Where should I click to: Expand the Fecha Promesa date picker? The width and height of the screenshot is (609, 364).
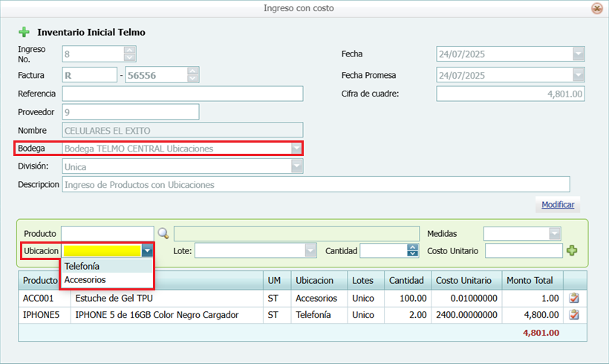click(x=578, y=75)
